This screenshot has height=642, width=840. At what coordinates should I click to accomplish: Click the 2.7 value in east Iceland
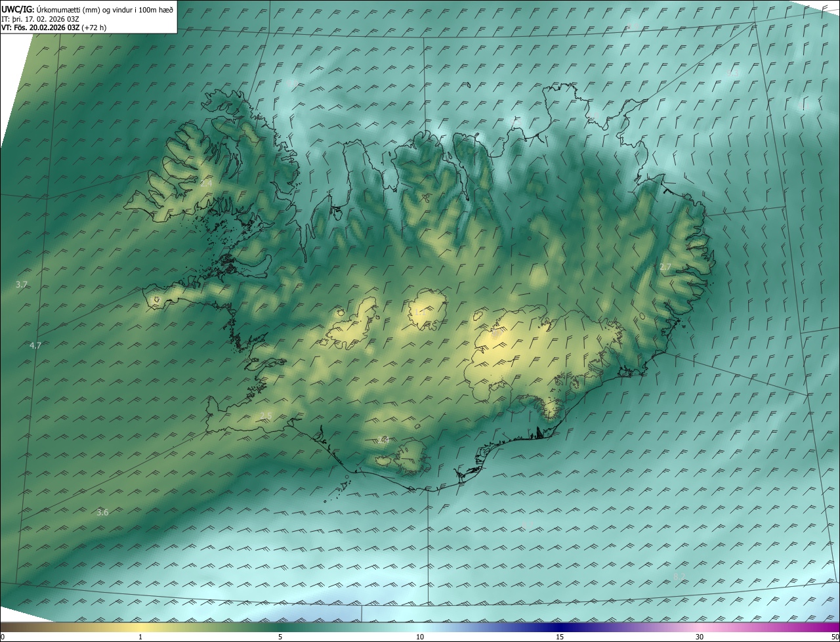click(x=665, y=267)
